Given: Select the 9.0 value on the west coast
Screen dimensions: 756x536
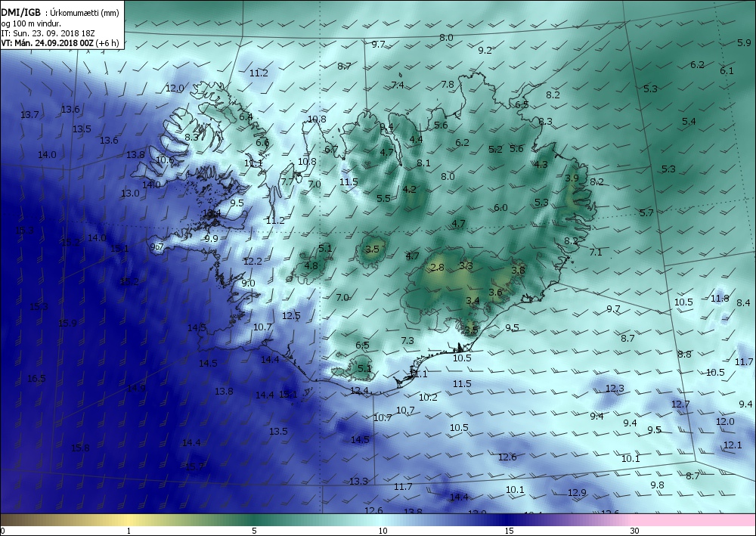Looking at the screenshot, I should pos(248,283).
